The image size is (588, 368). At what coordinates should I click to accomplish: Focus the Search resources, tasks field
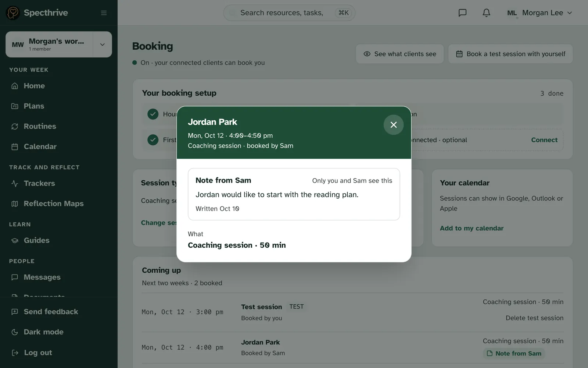click(x=289, y=13)
